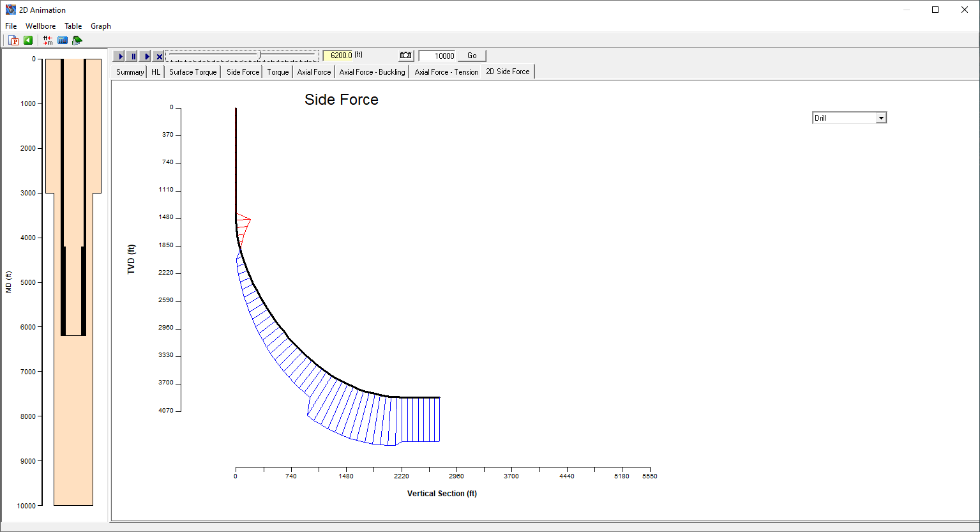Screen dimensions: 980x532
Task: Click the green book help icon
Action: 77,40
